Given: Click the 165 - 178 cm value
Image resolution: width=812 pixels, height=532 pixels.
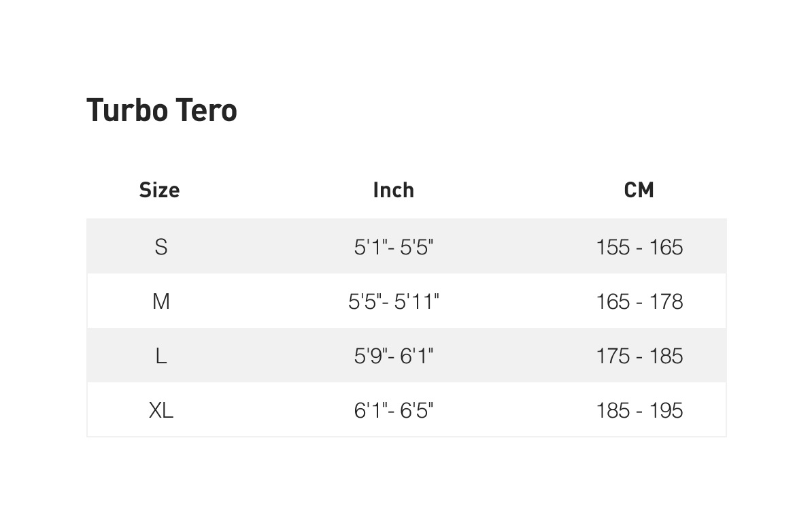Looking at the screenshot, I should click(x=639, y=301).
